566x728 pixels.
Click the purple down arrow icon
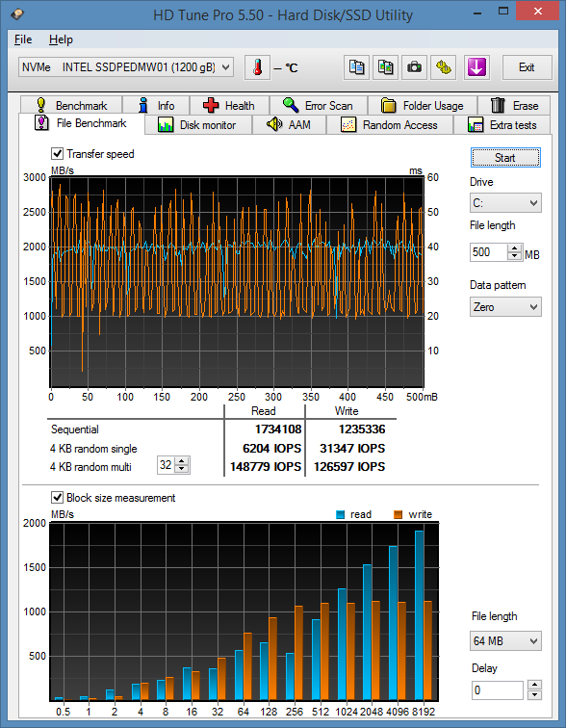tap(476, 67)
